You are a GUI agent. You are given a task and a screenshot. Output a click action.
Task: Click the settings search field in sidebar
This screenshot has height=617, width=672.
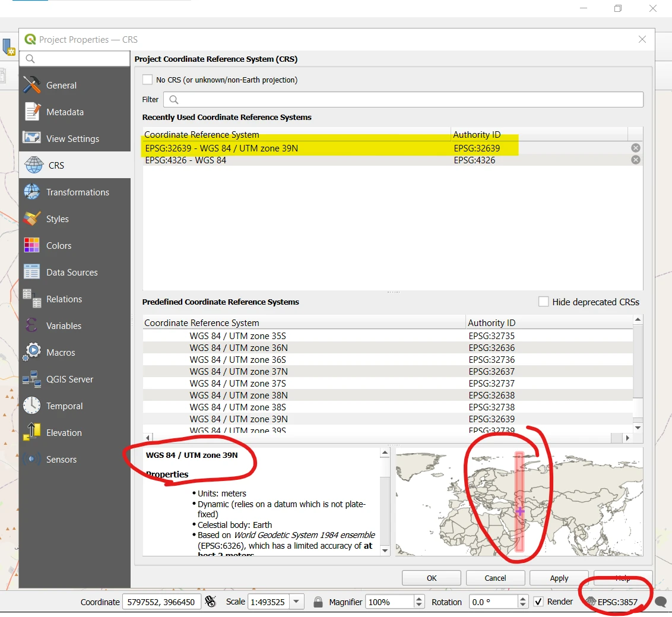(75, 58)
